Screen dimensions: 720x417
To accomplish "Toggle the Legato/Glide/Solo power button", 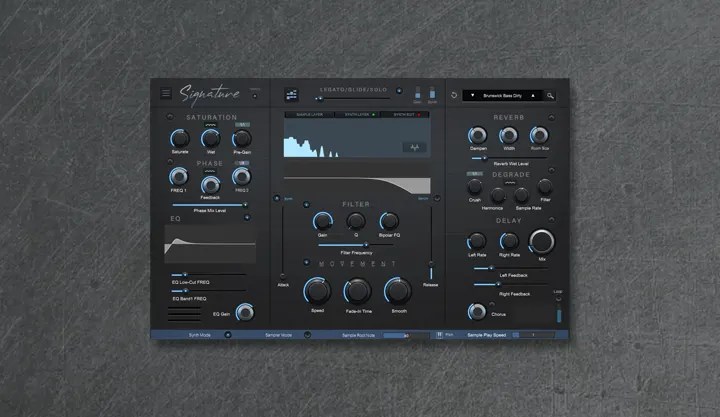I will 399,91.
